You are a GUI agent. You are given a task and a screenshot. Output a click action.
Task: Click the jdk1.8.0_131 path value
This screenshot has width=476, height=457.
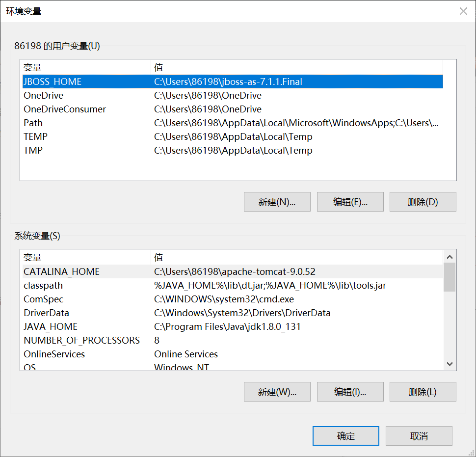click(227, 326)
